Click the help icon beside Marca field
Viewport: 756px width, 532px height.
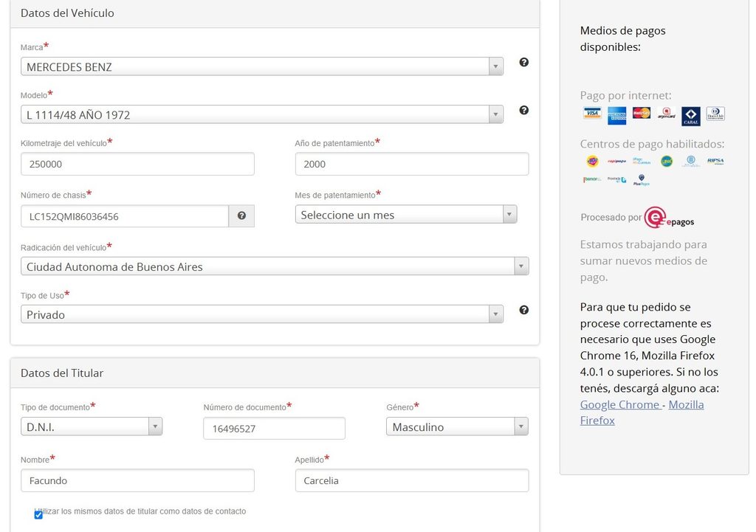point(523,62)
